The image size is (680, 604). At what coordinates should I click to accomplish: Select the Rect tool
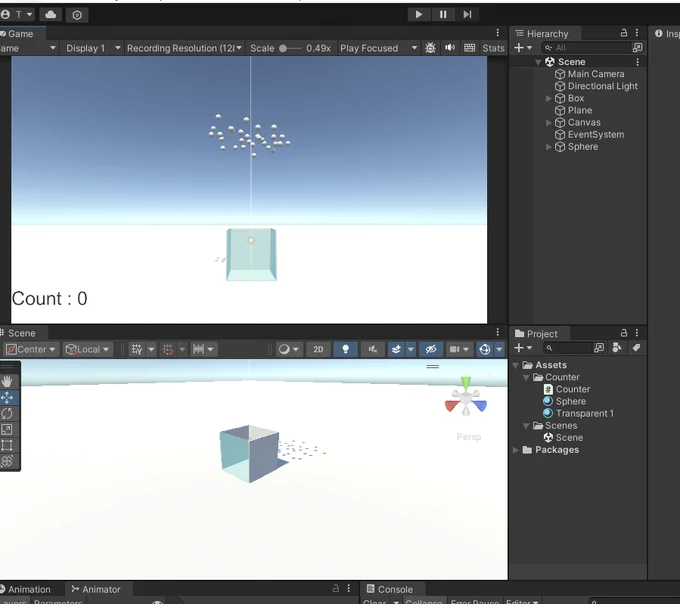(7, 446)
